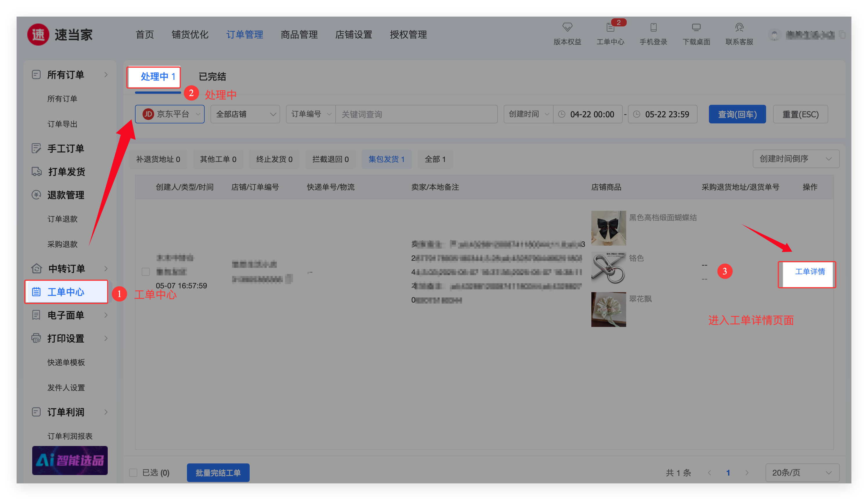Copy order number icon beside order ID
The width and height of the screenshot is (868, 500).
(289, 279)
